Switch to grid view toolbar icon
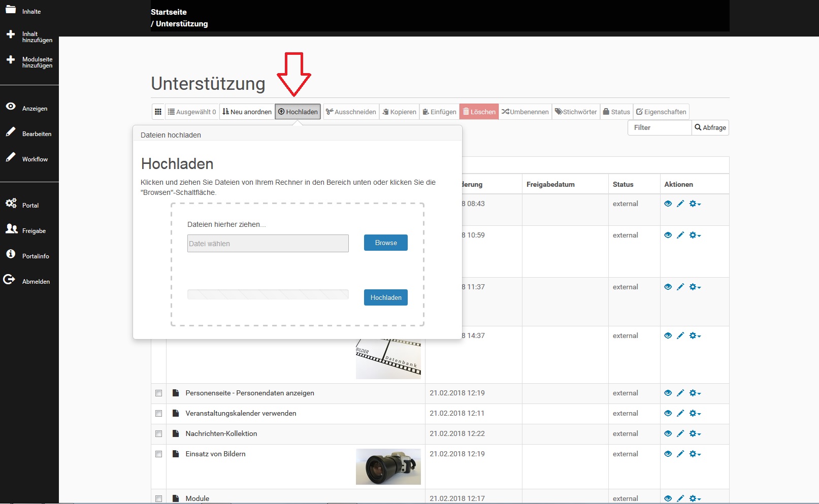Viewport: 819px width, 504px height. coord(158,112)
